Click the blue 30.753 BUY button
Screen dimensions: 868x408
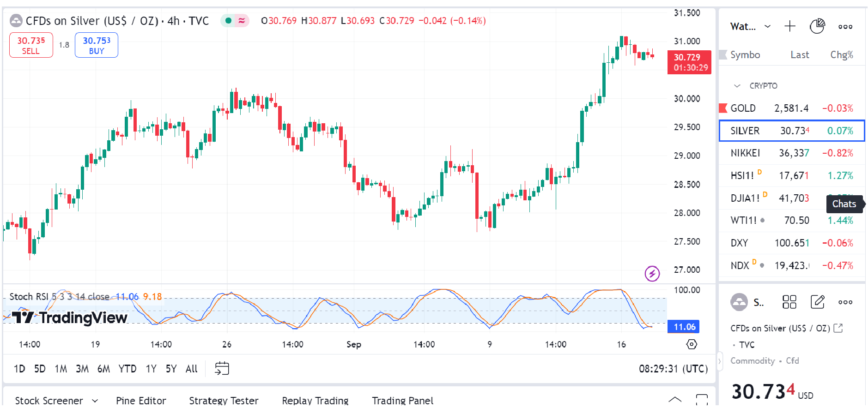tap(97, 45)
